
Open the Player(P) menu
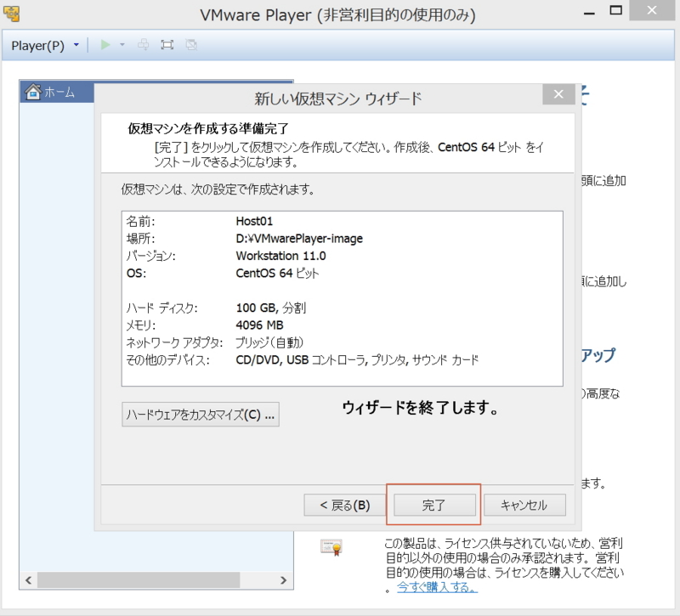coord(37,46)
